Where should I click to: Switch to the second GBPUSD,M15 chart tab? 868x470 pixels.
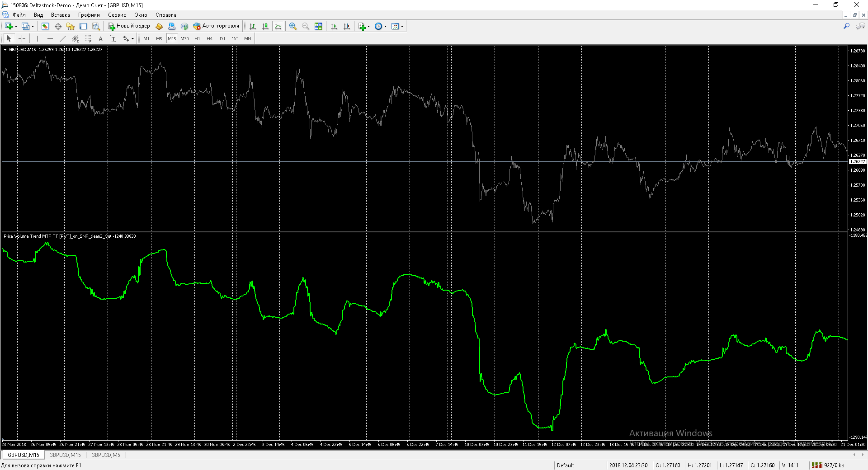(x=65, y=455)
